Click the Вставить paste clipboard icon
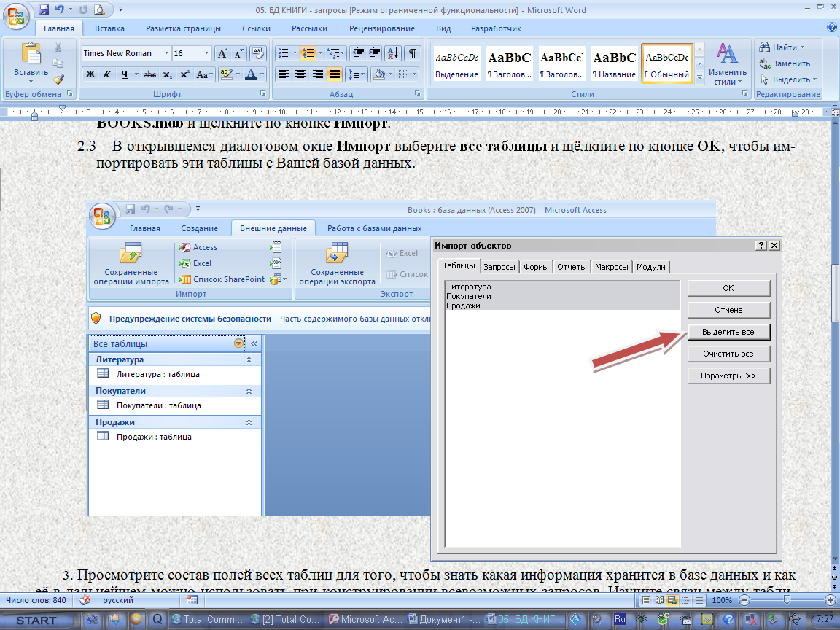The image size is (840, 630). pos(31,53)
